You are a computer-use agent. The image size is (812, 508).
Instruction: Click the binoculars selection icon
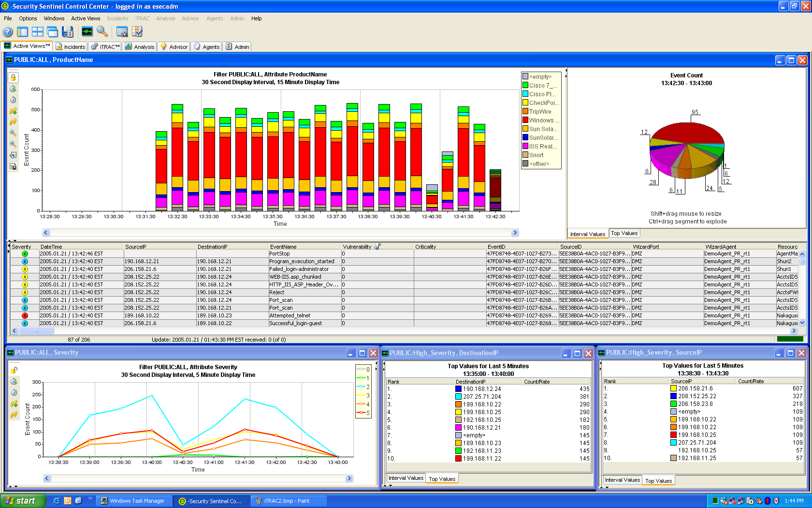(13, 155)
